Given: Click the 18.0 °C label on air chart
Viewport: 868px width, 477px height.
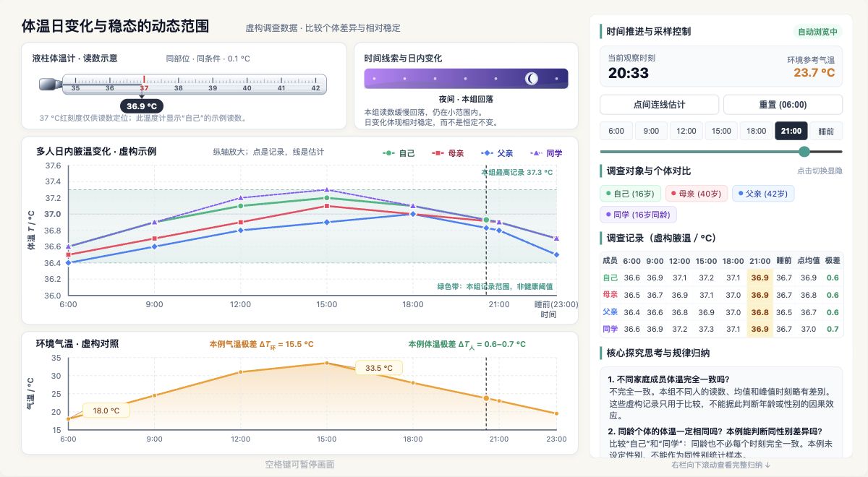Looking at the screenshot, I should pos(106,411).
